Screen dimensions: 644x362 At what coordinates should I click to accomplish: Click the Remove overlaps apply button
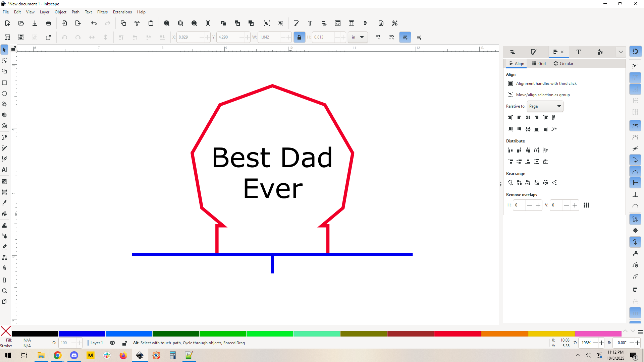coord(586,205)
